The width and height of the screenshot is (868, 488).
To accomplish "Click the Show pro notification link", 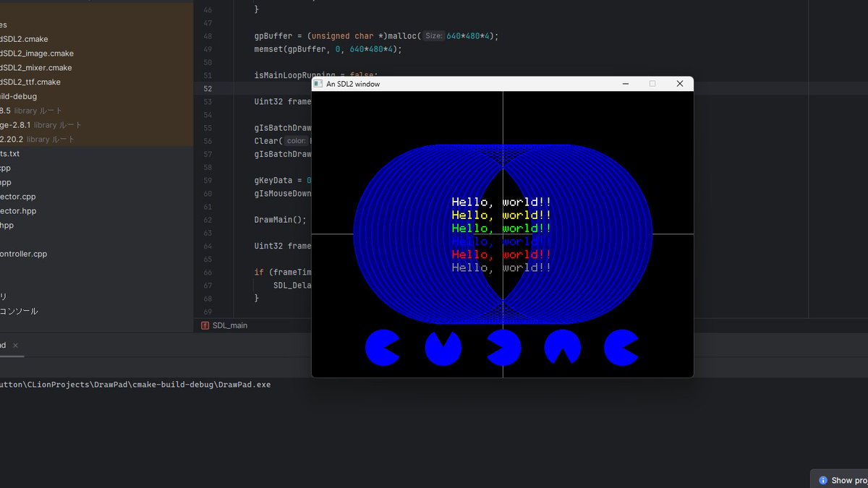I will click(x=849, y=480).
